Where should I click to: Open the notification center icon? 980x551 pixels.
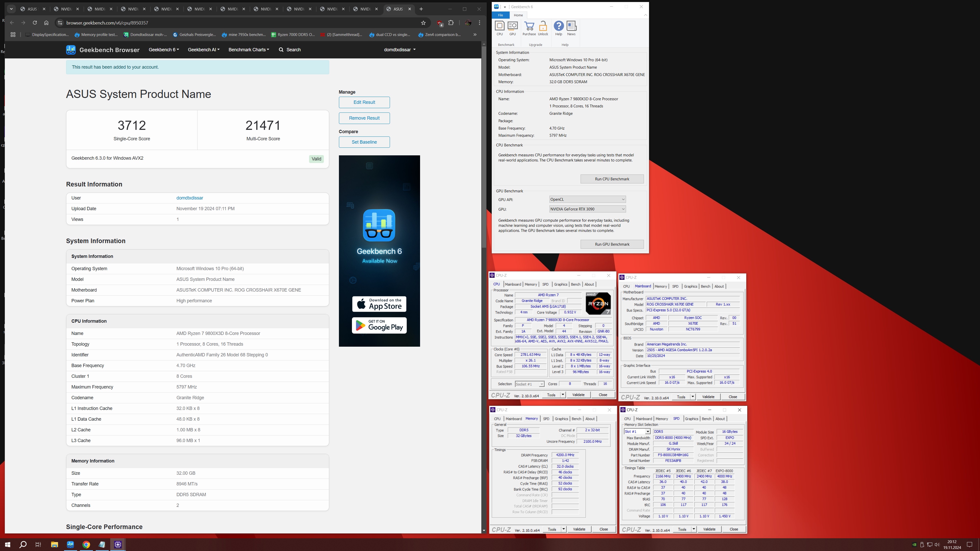tap(970, 545)
